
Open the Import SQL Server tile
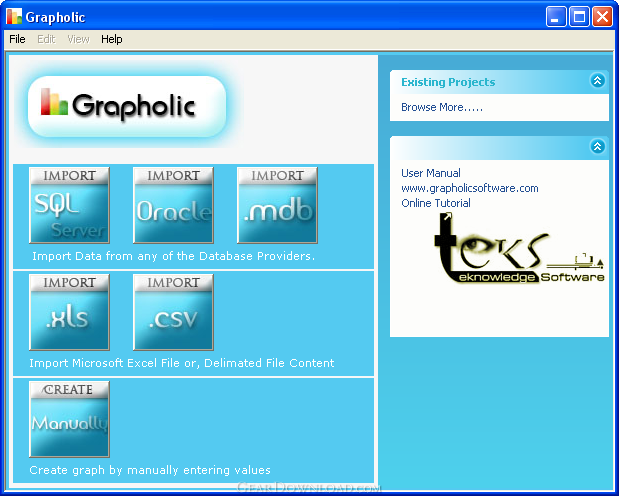(69, 205)
